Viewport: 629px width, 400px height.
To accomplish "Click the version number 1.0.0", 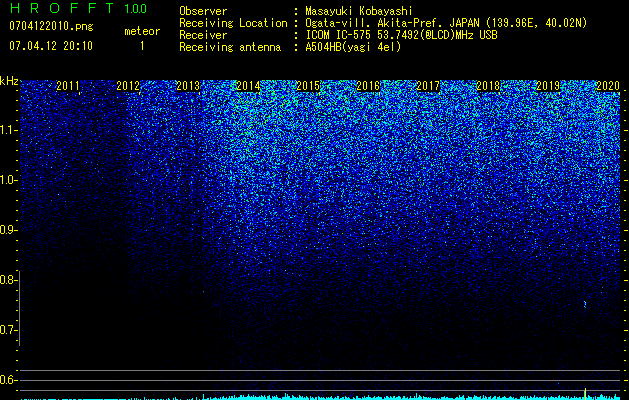I will click(x=136, y=8).
